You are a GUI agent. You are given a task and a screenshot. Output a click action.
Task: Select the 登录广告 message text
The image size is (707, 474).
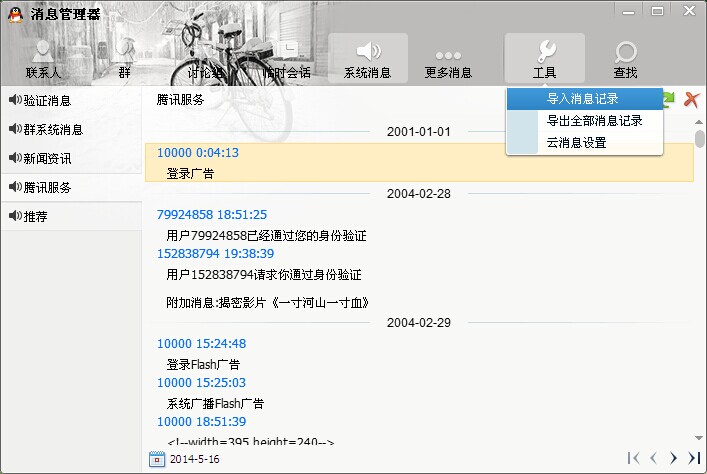[190, 174]
